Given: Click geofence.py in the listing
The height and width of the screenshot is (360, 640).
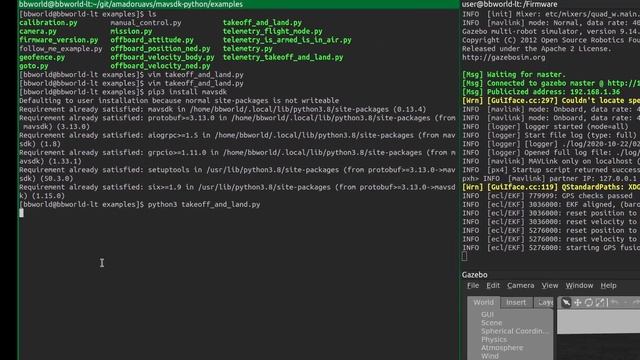Looking at the screenshot, I should point(42,58).
